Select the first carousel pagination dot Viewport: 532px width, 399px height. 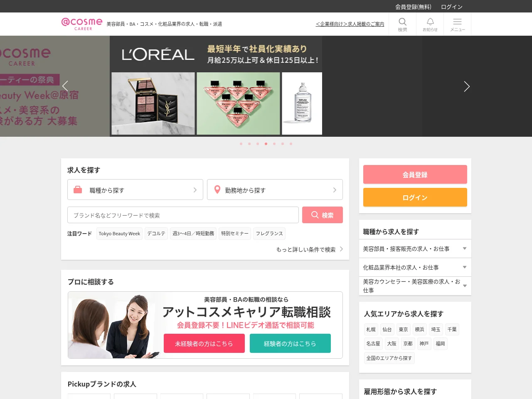click(x=241, y=144)
